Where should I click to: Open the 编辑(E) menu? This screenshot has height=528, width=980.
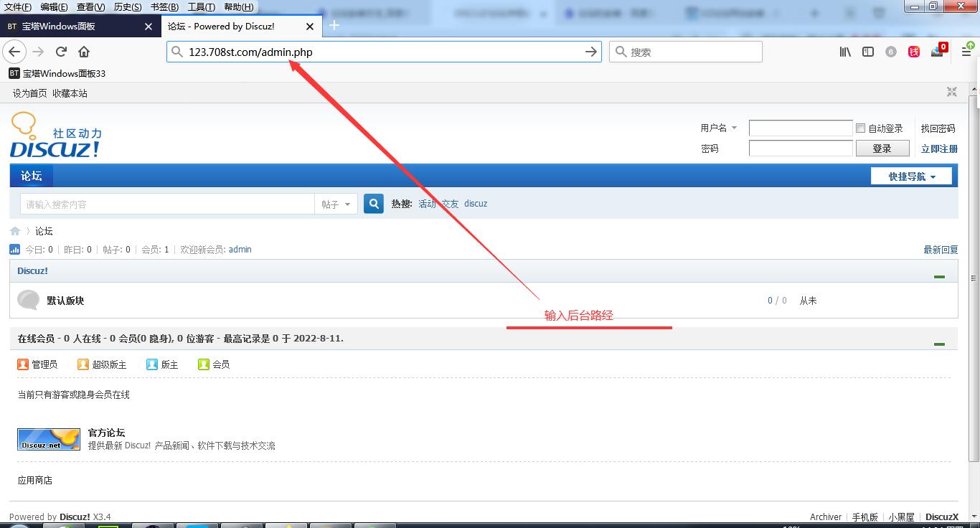point(54,7)
